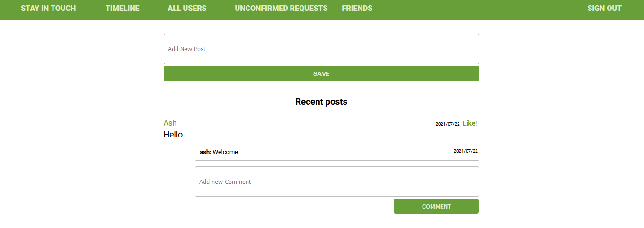Click the divider line under the Welcome comment
The width and height of the screenshot is (644, 228).
337,160
